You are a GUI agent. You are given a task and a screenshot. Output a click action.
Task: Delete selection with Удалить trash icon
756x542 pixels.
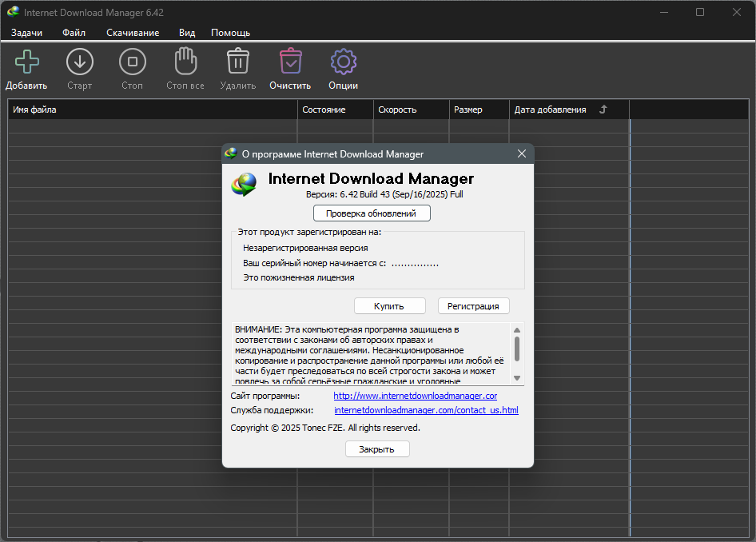[x=237, y=62]
